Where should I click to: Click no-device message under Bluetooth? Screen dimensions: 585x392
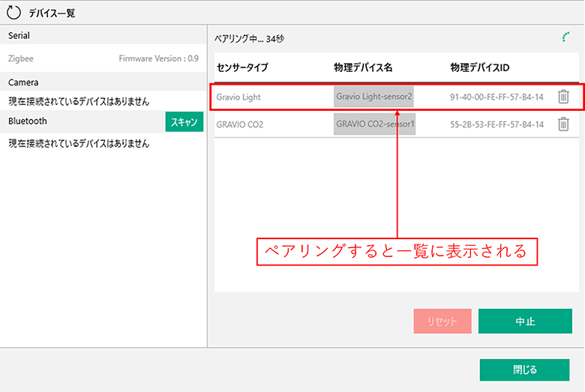(79, 143)
